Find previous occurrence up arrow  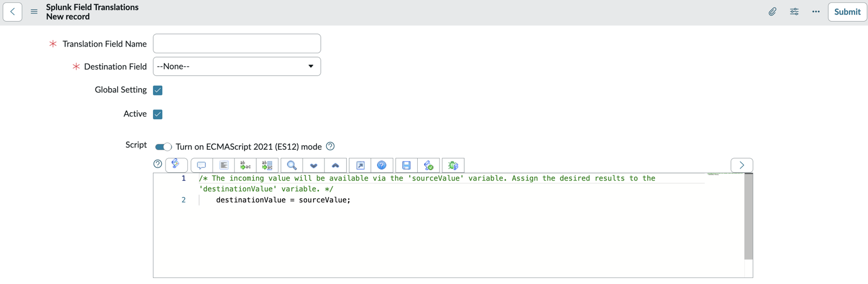coord(335,165)
